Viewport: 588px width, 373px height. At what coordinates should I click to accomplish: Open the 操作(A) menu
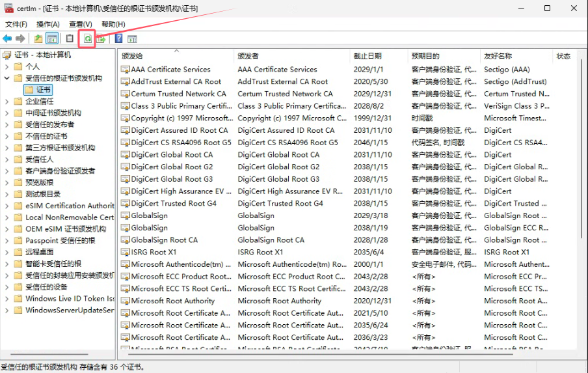click(x=48, y=24)
